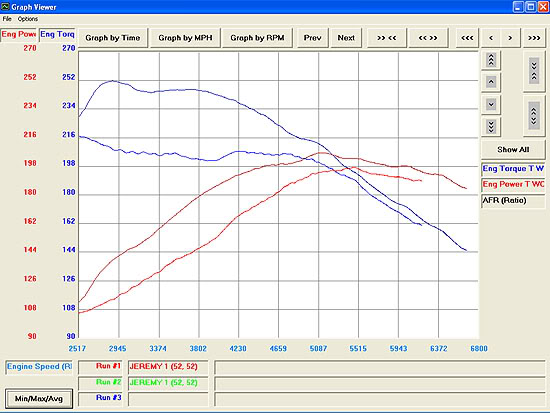550x413 pixels.
Task: Click the 6800 RPM axis value
Action: (x=479, y=349)
